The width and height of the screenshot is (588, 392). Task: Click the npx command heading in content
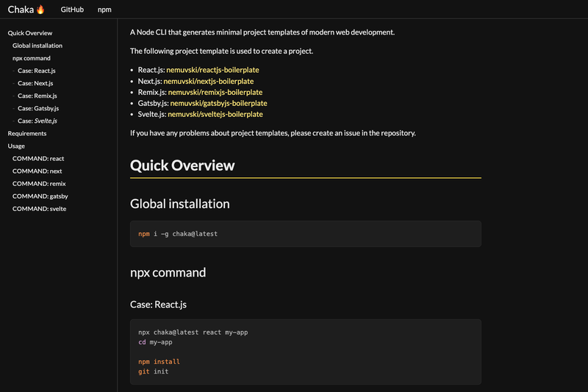(x=168, y=272)
